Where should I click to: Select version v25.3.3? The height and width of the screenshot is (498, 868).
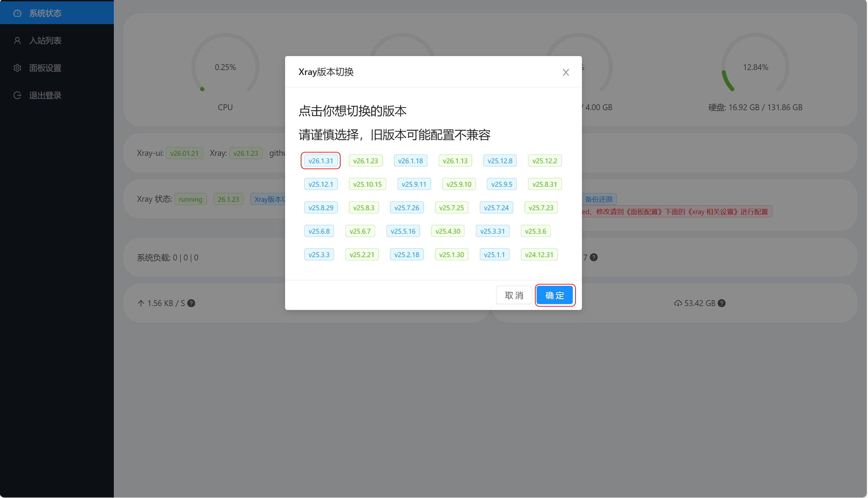[x=319, y=255]
